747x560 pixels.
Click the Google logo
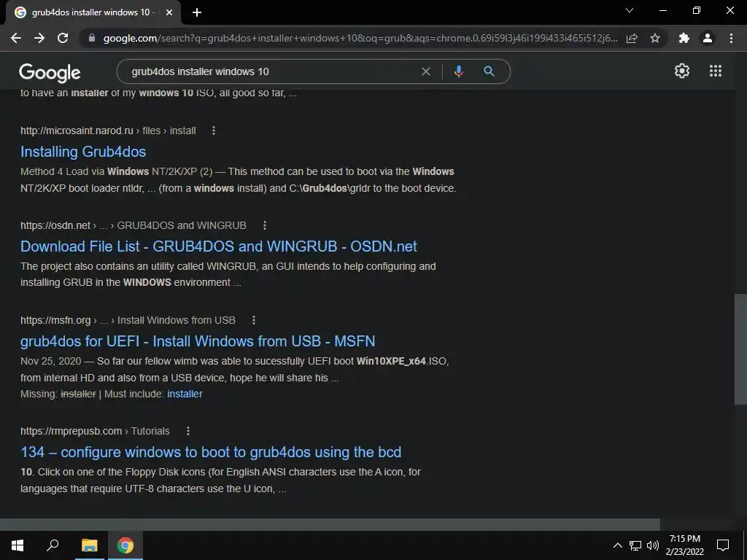50,72
